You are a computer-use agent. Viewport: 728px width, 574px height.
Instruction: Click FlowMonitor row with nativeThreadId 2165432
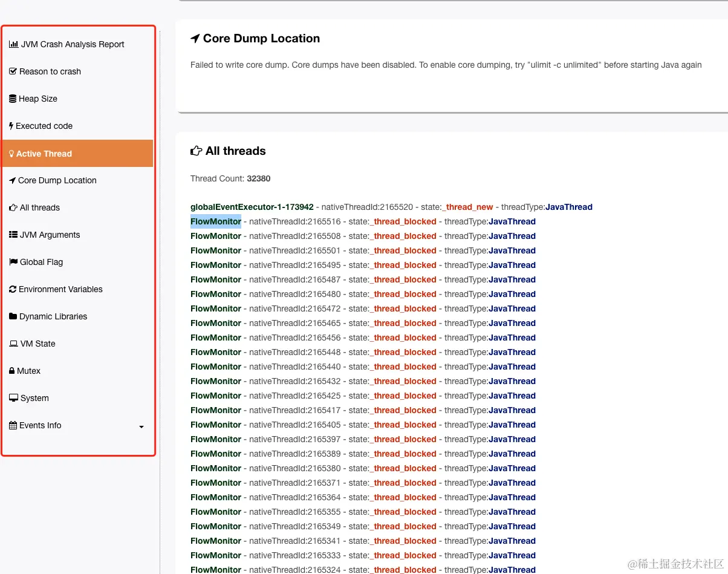pyautogui.click(x=363, y=381)
